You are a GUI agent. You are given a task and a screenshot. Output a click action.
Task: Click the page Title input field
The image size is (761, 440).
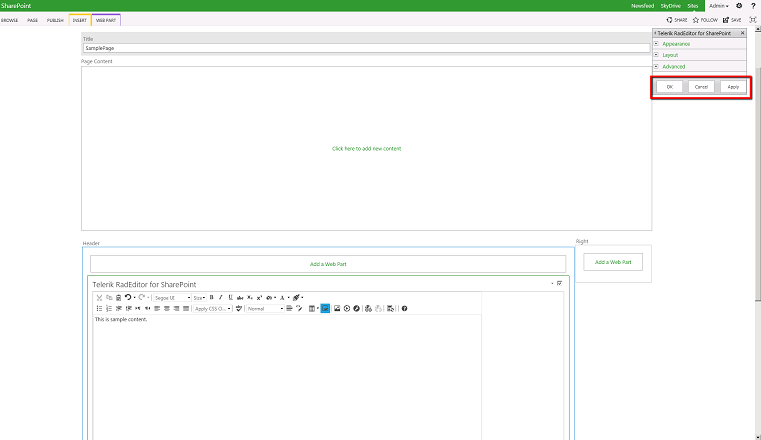pos(366,48)
